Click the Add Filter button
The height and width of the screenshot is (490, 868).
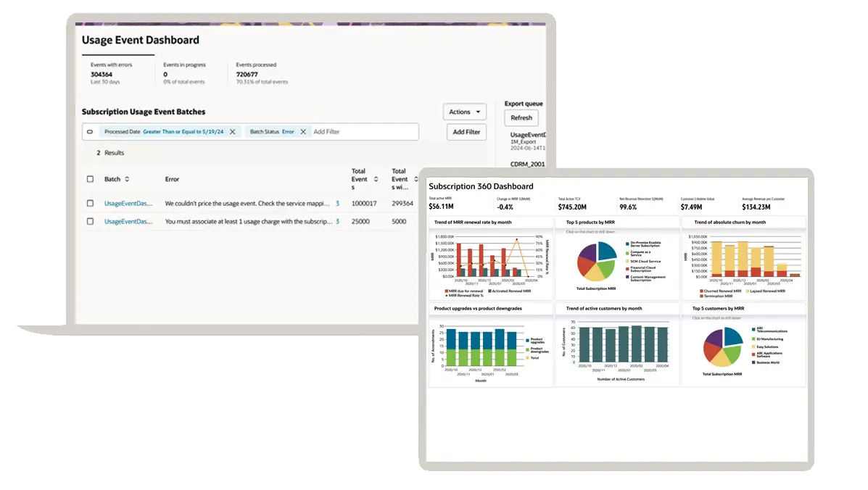[466, 132]
